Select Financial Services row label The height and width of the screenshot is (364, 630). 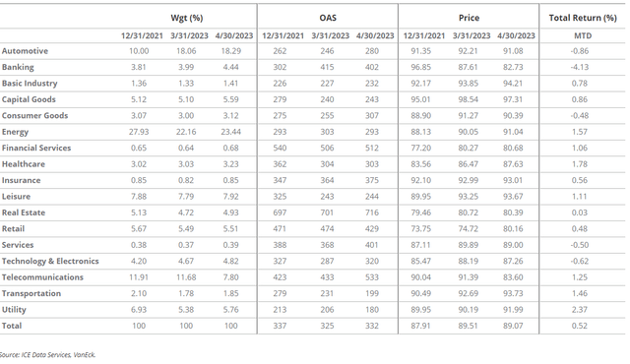36,148
